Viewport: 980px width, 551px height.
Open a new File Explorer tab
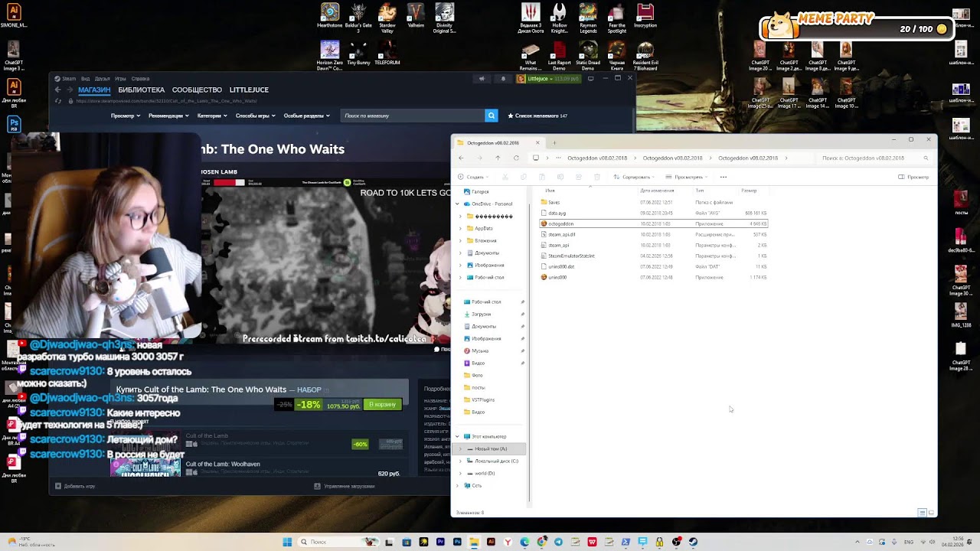pos(554,143)
